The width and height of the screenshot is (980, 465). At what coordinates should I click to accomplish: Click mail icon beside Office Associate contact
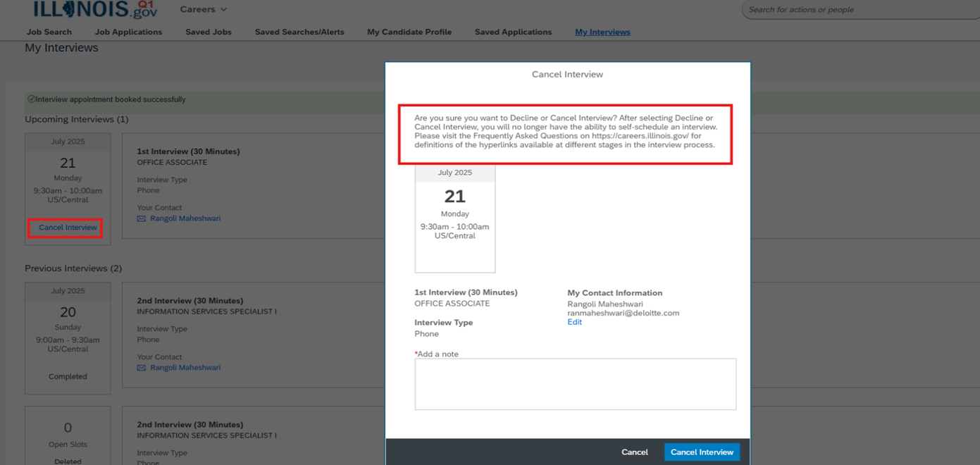[142, 219]
